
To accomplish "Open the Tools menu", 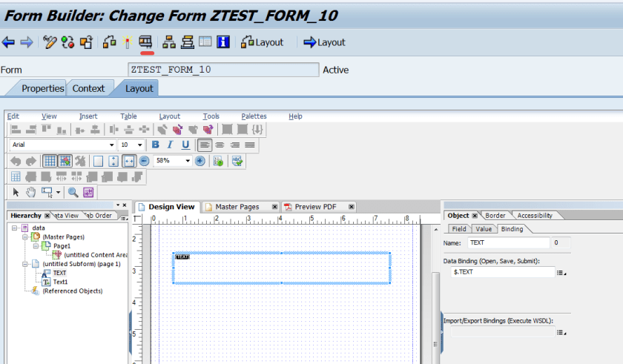I will click(211, 116).
